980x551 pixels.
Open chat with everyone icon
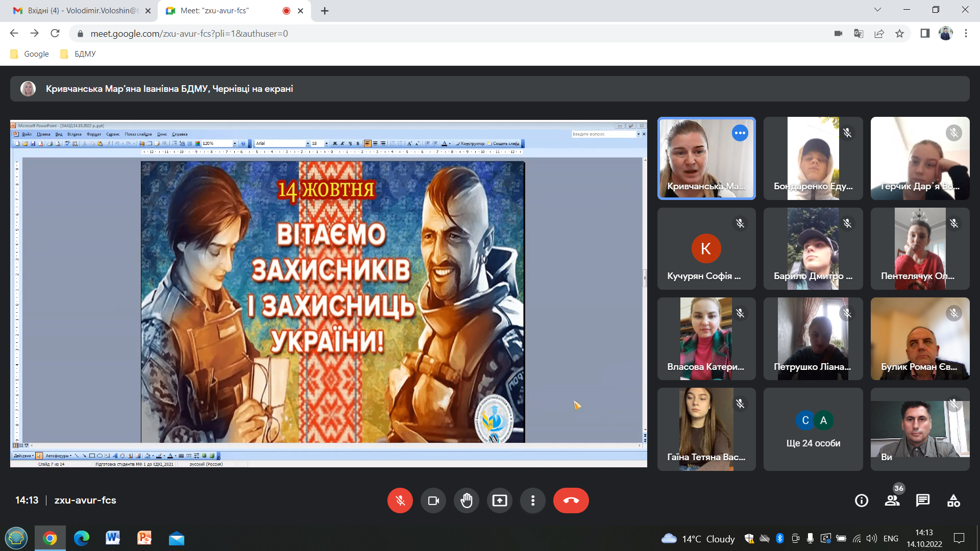tap(923, 500)
